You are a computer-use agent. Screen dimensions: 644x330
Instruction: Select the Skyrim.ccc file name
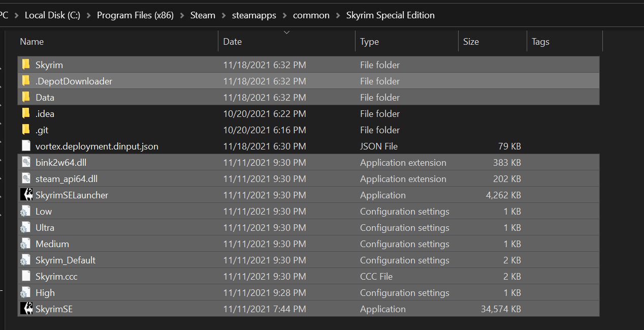coord(56,277)
